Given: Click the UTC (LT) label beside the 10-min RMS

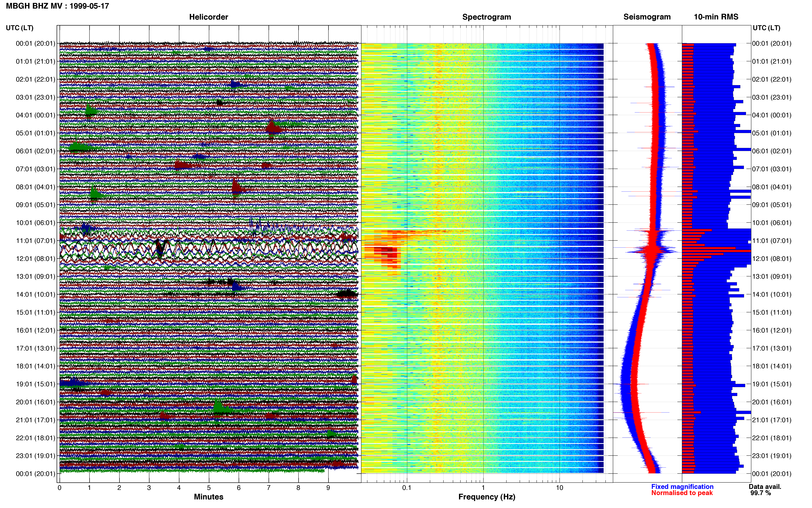Looking at the screenshot, I should (766, 28).
